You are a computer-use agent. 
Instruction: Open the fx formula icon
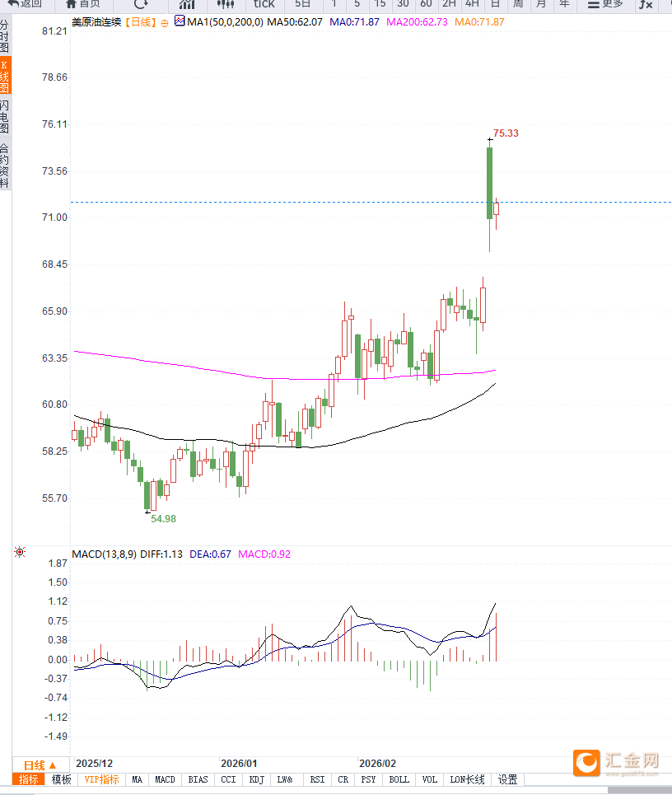[646, 4]
